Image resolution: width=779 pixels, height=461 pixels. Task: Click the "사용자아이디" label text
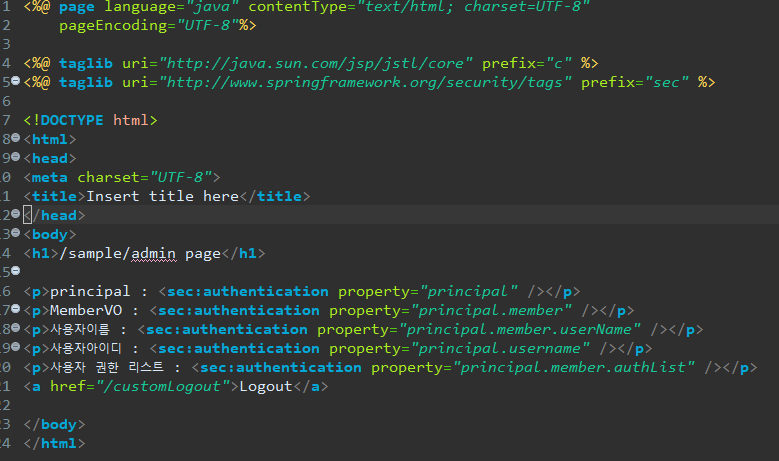(x=86, y=348)
